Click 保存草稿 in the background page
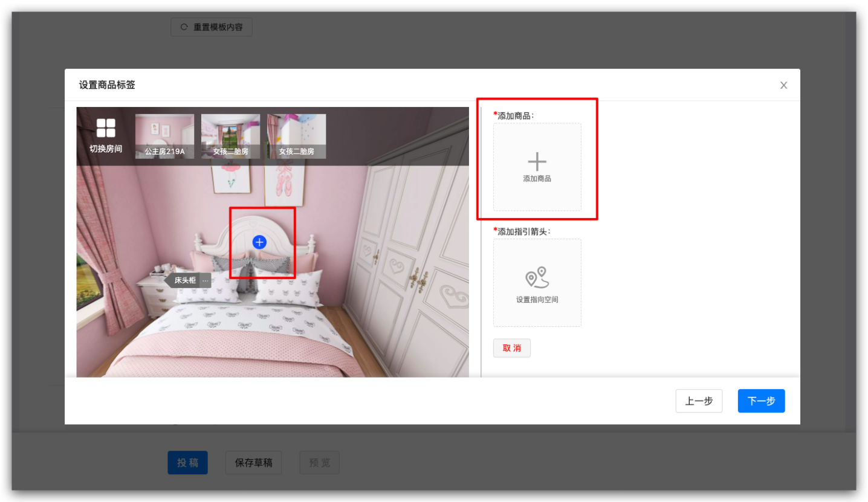Screen dimensions: 868x502 (x=254, y=463)
